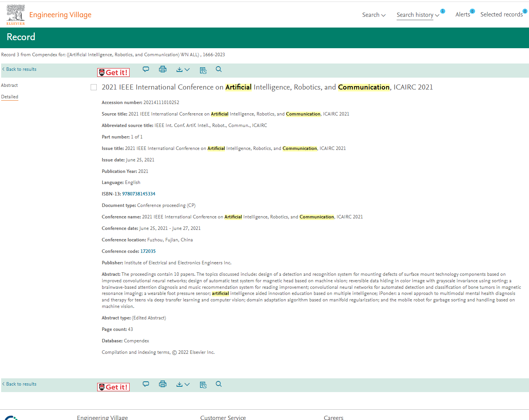Open conference code 172035 link
Viewport: 529px width, 420px height.
pos(148,251)
